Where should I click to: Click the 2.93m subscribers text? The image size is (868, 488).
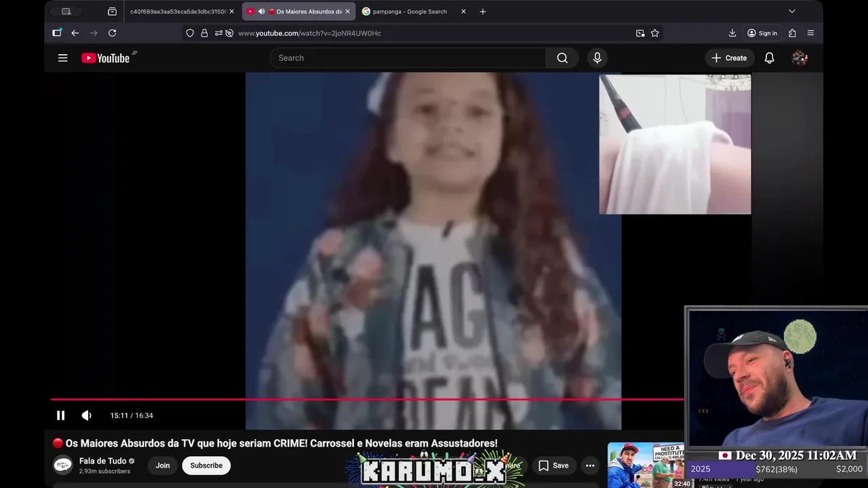(x=104, y=471)
